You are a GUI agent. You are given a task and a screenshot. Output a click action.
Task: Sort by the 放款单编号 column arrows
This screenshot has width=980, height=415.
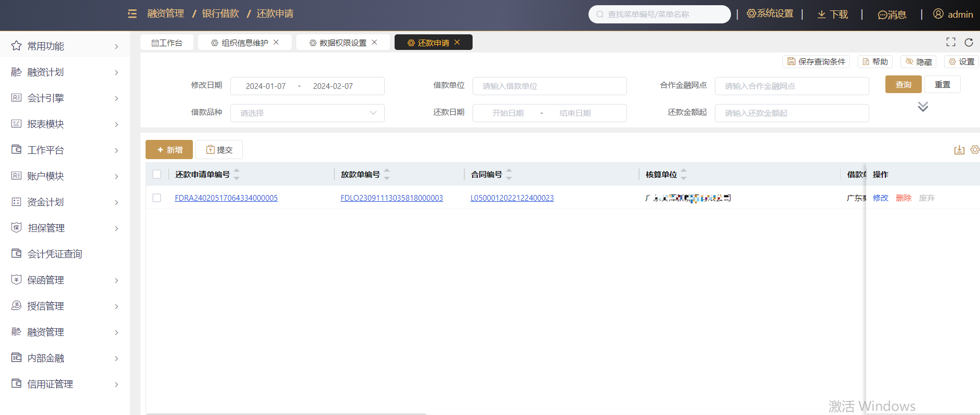click(387, 174)
